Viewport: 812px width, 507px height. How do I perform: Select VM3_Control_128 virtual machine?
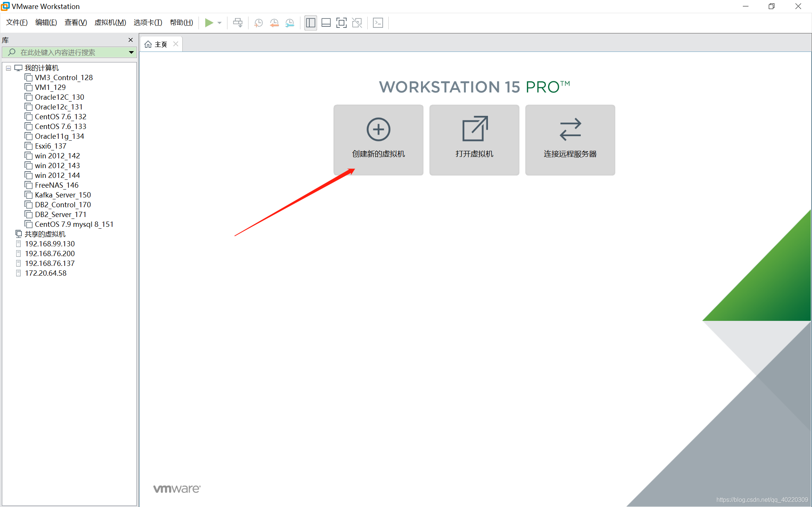tap(64, 77)
